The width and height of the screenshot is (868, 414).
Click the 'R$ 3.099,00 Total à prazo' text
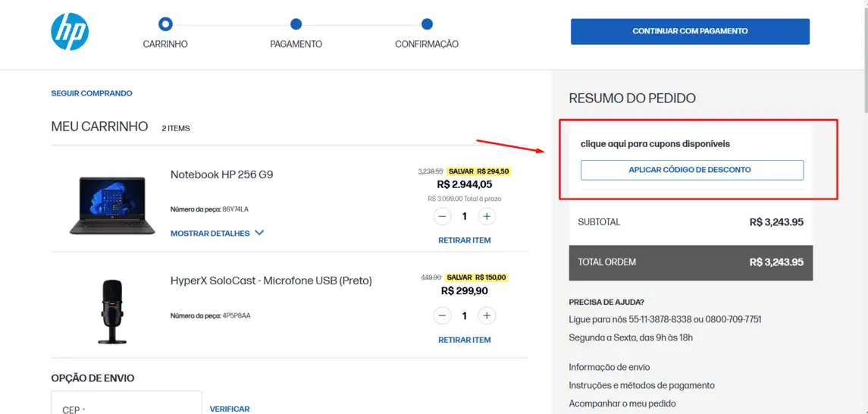pos(465,198)
